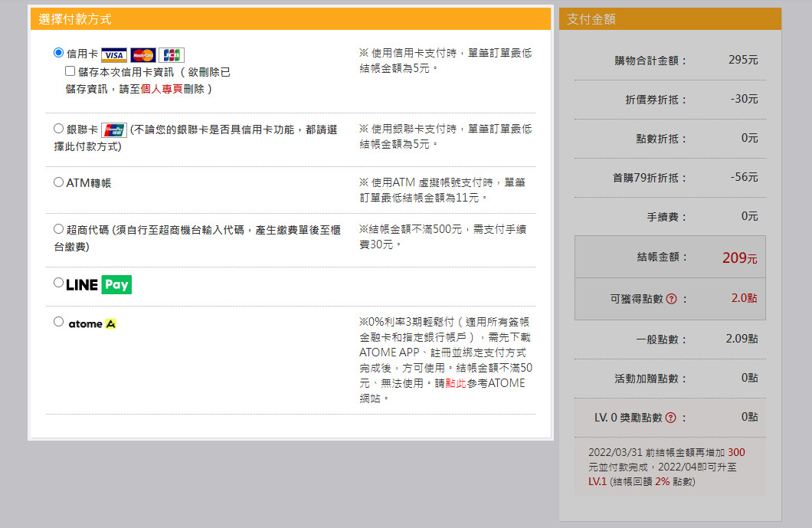
Task: Select the 信用卡 payment radio button
Action: click(59, 53)
